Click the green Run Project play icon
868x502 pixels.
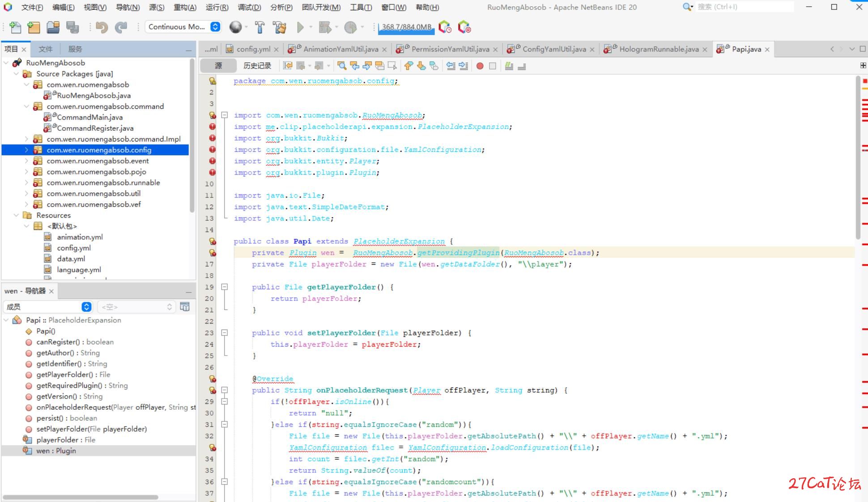click(300, 27)
